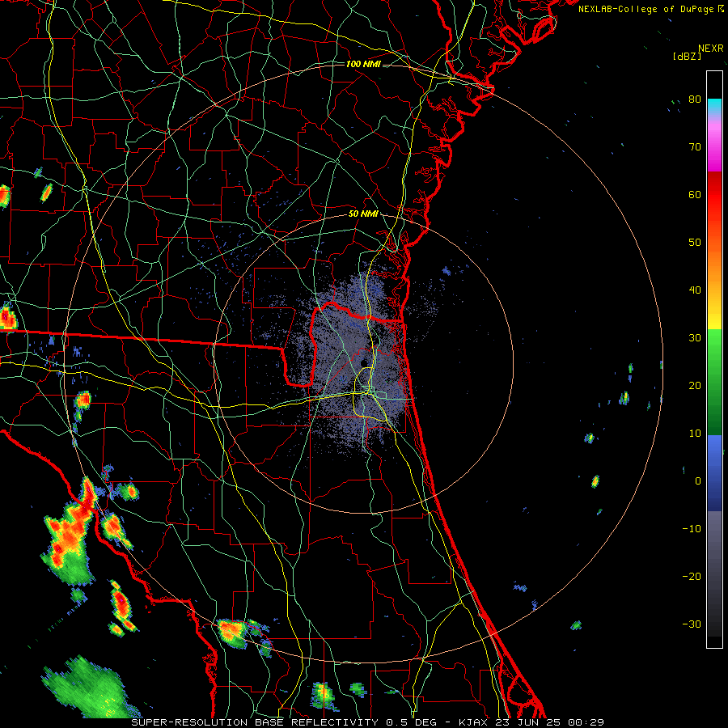Click the 0 value on dBZ scale
The width and height of the screenshot is (728, 728).
coord(698,481)
